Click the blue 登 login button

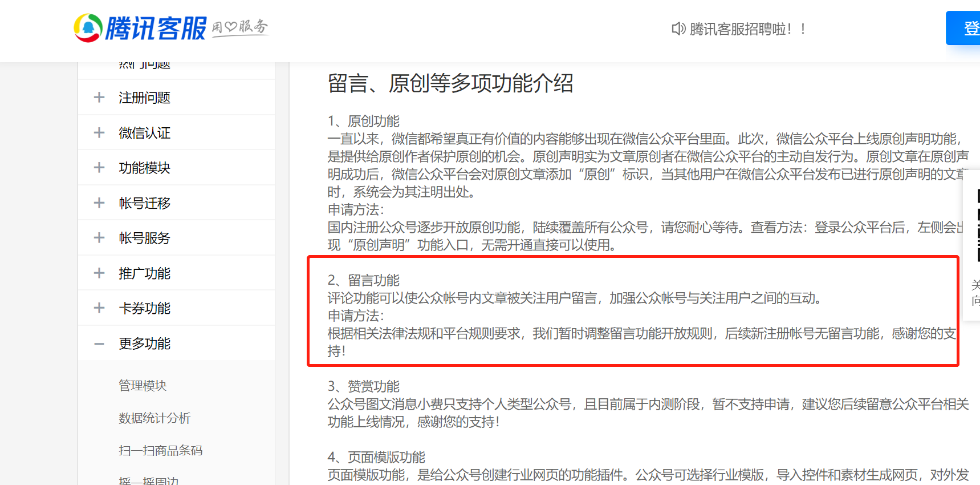point(963,28)
